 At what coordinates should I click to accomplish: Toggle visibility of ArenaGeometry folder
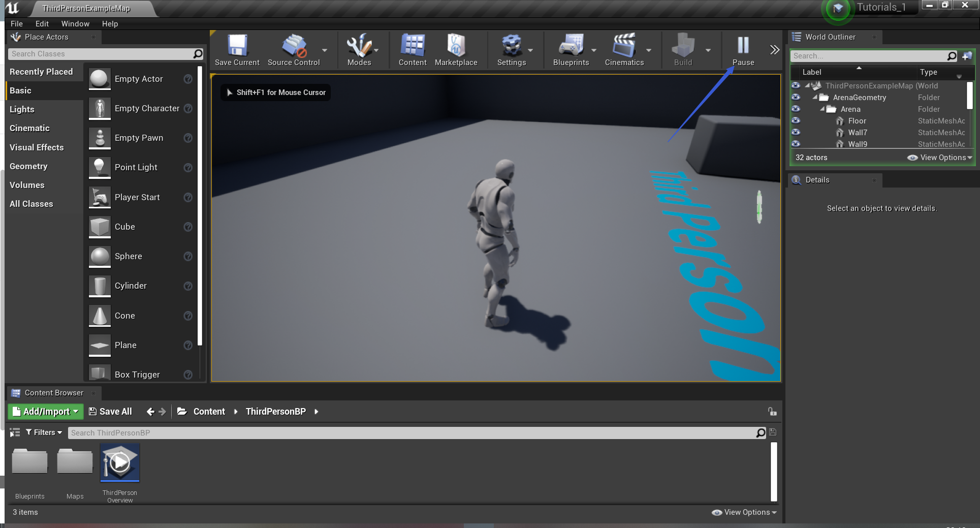[x=796, y=98]
